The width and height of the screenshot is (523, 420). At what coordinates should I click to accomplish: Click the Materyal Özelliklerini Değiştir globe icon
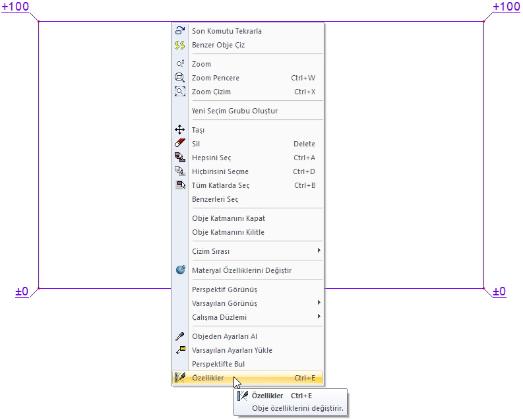[x=181, y=270]
